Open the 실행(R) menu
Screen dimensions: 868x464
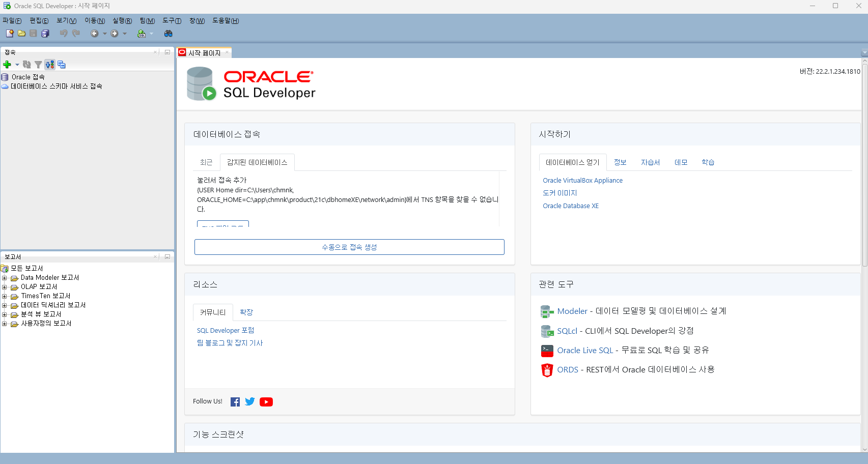(x=122, y=21)
